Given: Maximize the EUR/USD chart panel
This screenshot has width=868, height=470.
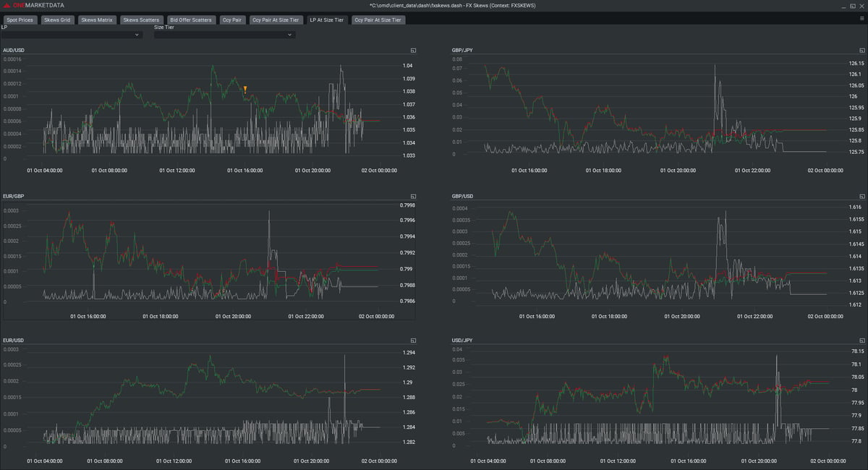Looking at the screenshot, I should (413, 341).
